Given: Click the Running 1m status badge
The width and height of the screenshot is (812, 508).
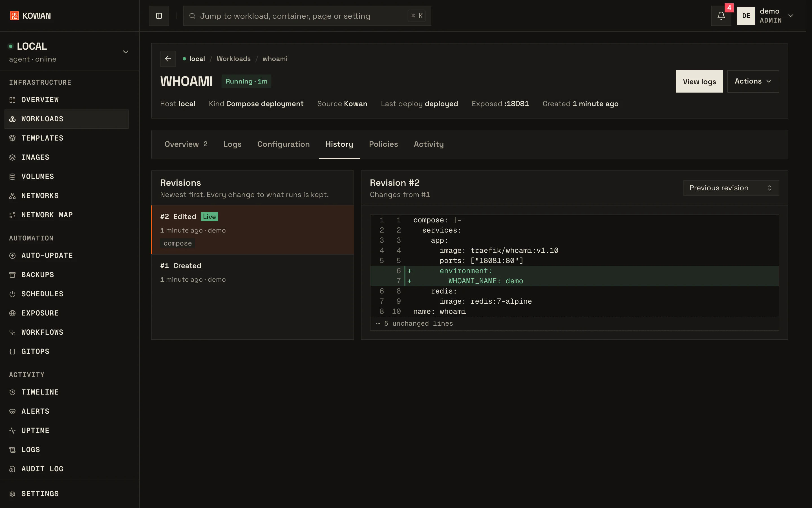Looking at the screenshot, I should tap(246, 81).
